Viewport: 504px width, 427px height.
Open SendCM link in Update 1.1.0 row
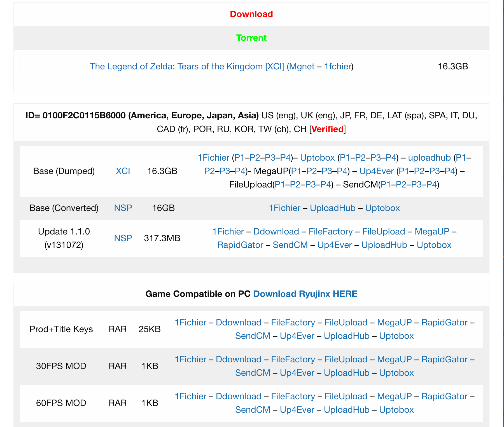[x=290, y=245]
